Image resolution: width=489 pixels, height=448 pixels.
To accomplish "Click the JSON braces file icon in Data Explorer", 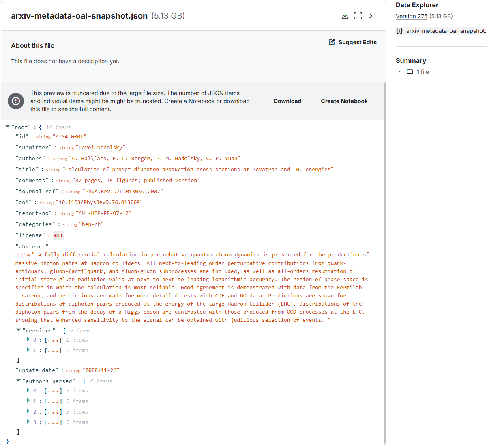I will click(x=399, y=31).
